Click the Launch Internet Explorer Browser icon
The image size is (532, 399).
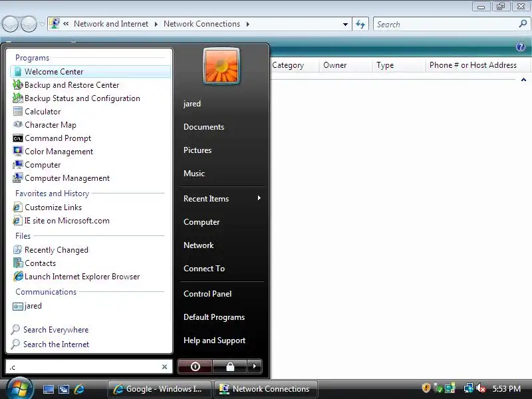18,276
